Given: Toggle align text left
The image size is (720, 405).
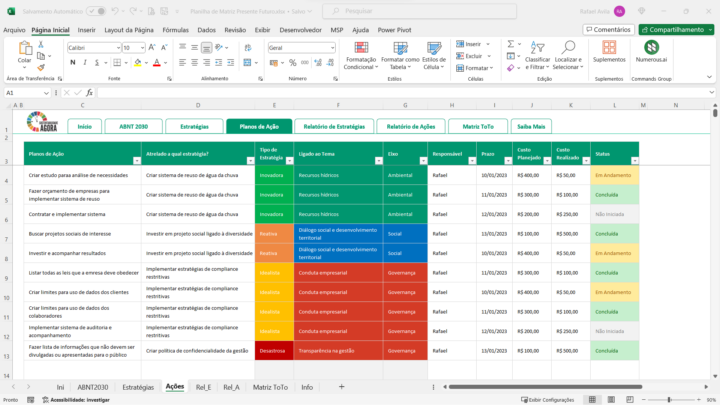Looking at the screenshot, I should pos(182,62).
